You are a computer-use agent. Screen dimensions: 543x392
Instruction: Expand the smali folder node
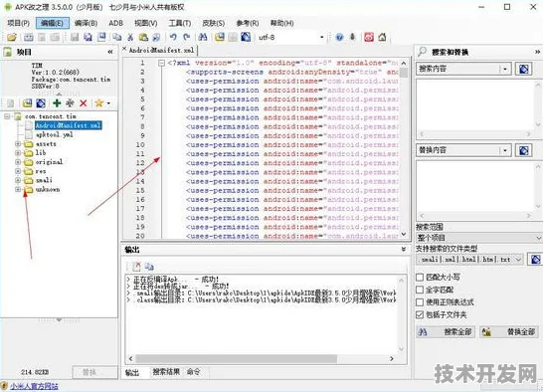[18, 180]
